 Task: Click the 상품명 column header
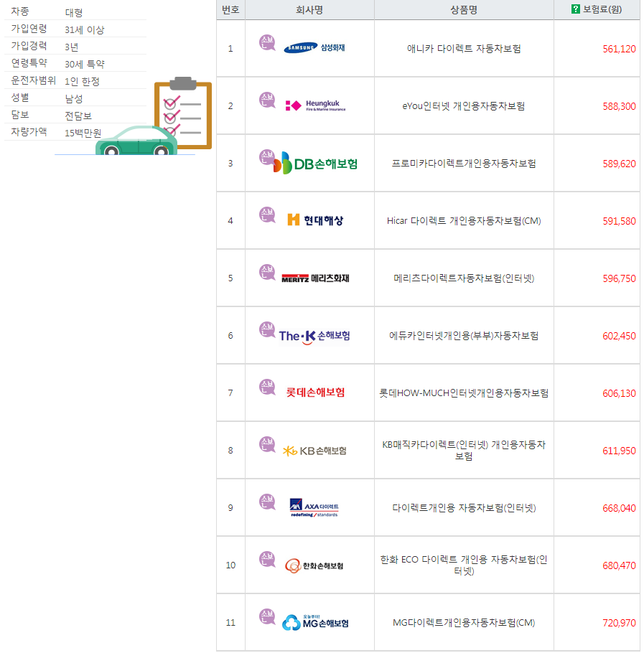coord(464,9)
